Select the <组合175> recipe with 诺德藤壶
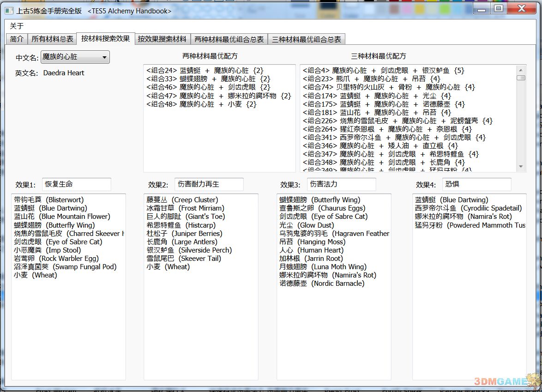This screenshot has height=392, width=542. pyautogui.click(x=384, y=104)
